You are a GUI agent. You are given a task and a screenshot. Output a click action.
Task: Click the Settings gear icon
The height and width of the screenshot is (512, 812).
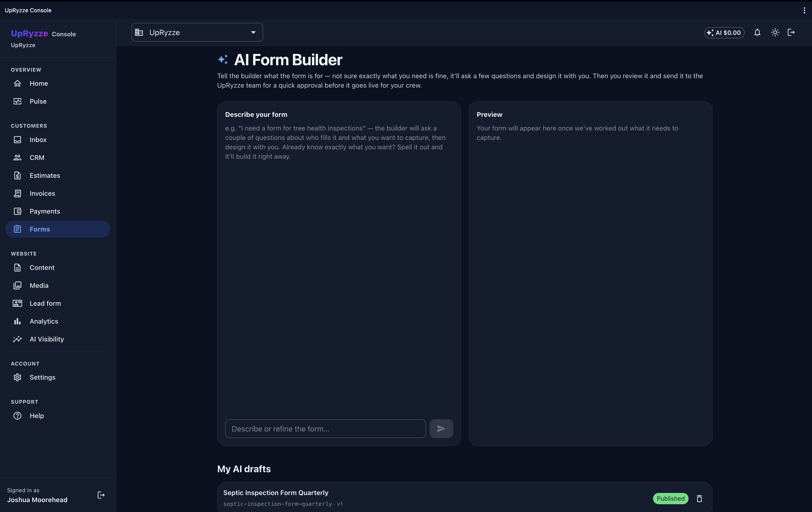tap(17, 377)
